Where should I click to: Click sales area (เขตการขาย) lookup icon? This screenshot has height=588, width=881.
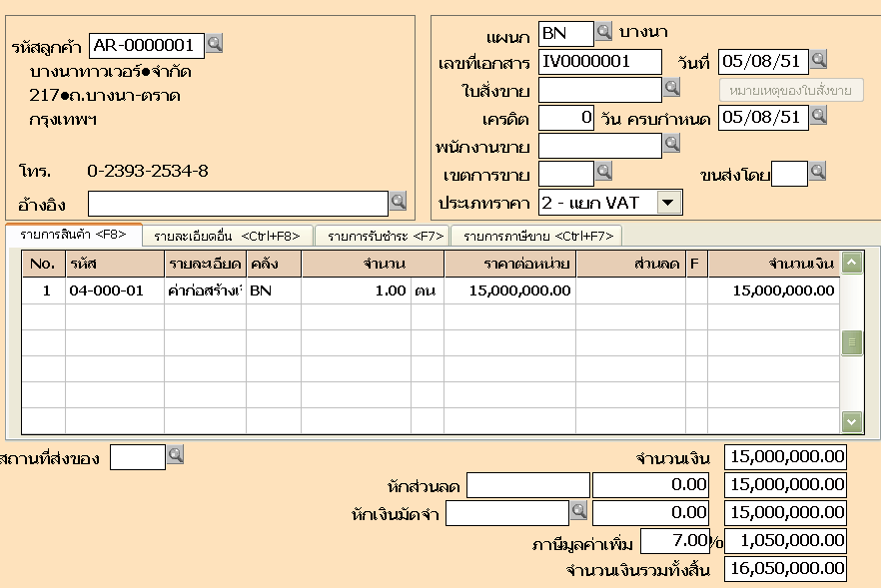click(x=603, y=173)
